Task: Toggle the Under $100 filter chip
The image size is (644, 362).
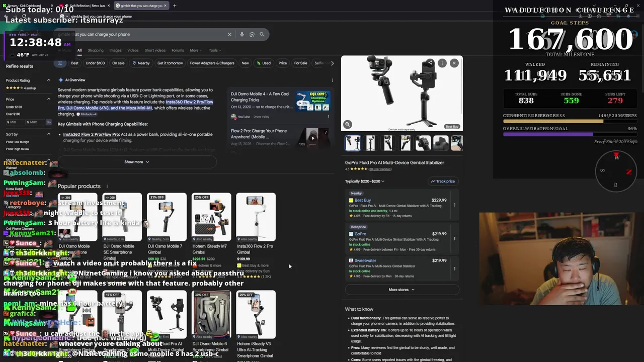Action: click(95, 63)
